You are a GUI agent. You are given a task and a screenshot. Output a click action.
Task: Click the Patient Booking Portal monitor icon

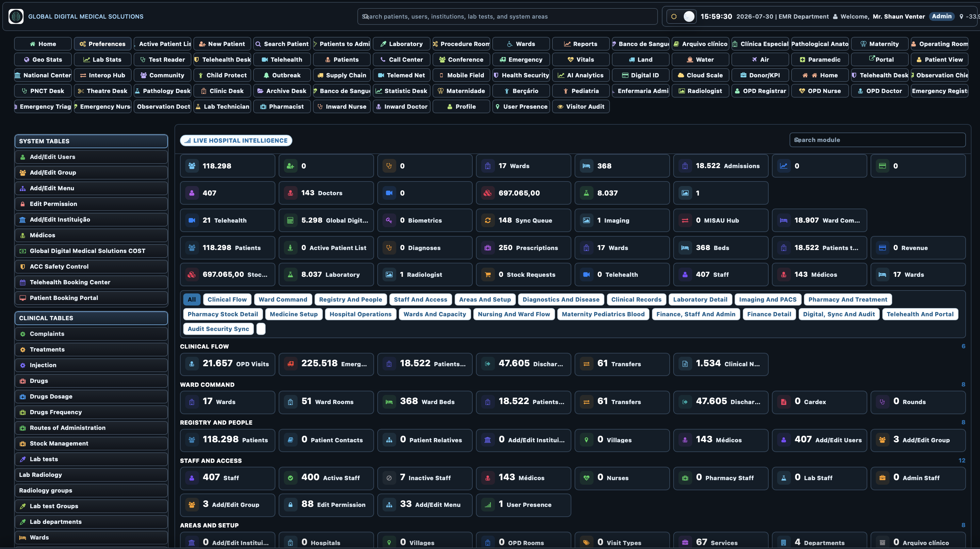point(23,298)
